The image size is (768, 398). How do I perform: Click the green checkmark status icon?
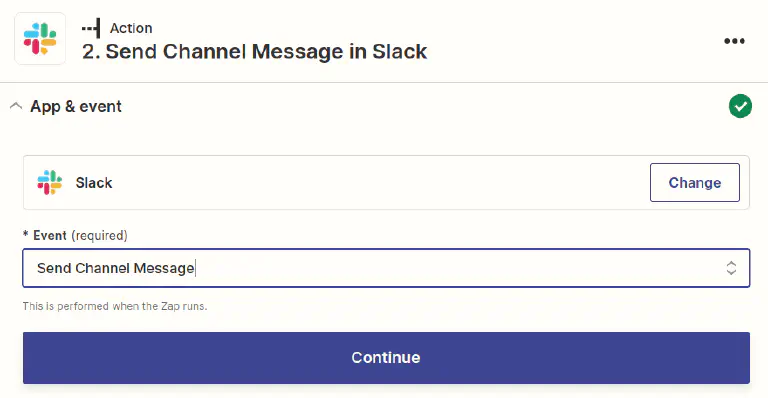[740, 106]
